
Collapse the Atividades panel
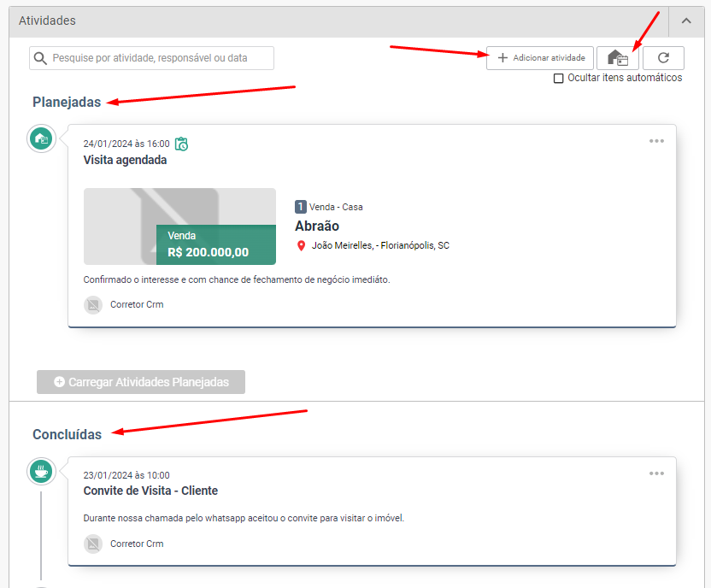coord(686,21)
